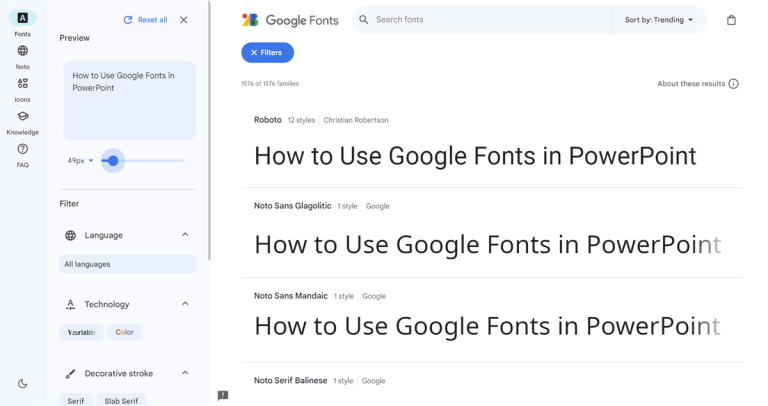Open the Knowledge graduation cap section
Screen dimensions: 768x406
23,116
